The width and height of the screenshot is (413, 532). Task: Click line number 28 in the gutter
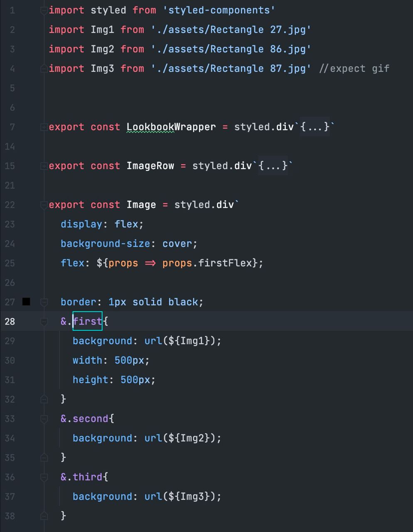click(10, 321)
